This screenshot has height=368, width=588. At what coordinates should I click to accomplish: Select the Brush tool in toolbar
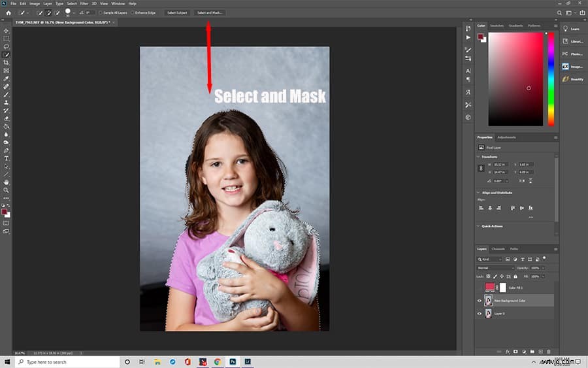6,95
